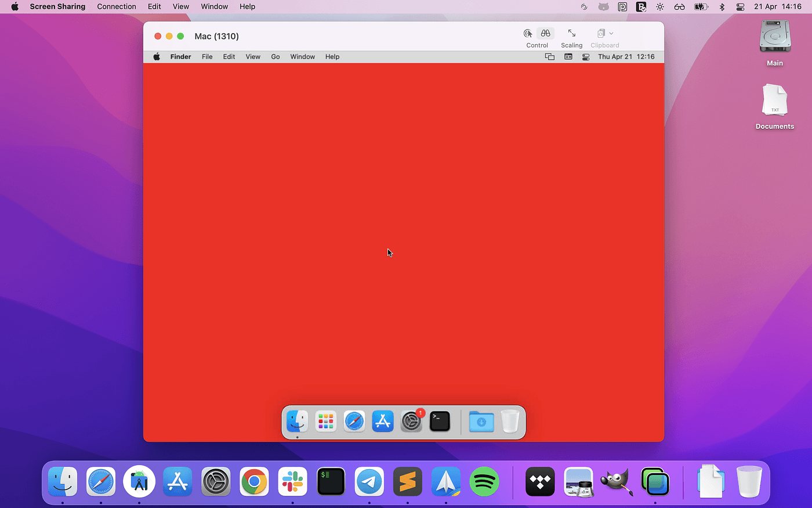Switch to observe mode binoculars icon
812x508 pixels.
[x=546, y=34]
